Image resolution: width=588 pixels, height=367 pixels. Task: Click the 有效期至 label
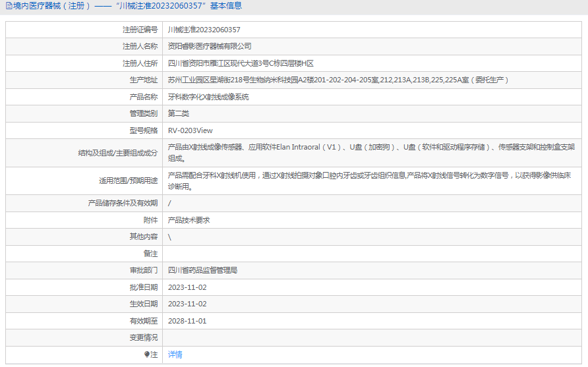(144, 321)
